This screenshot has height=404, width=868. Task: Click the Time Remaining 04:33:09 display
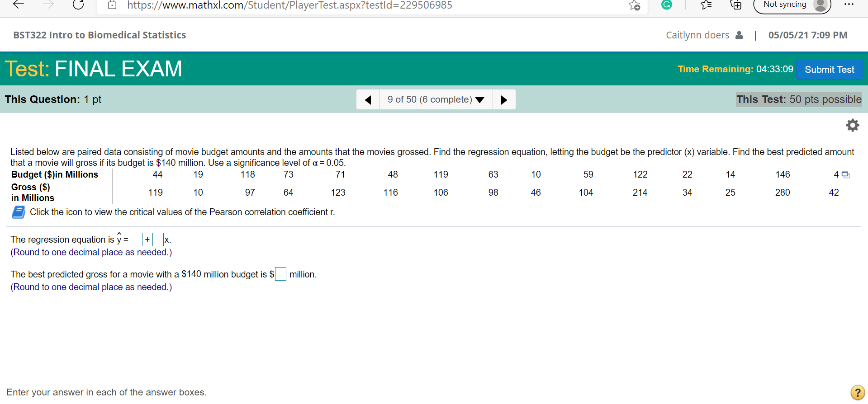click(735, 69)
